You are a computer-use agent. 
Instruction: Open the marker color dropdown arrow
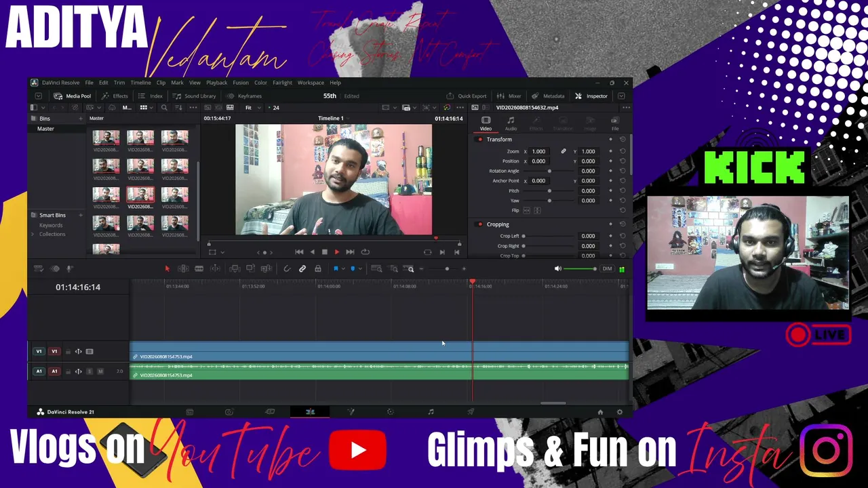tap(359, 269)
